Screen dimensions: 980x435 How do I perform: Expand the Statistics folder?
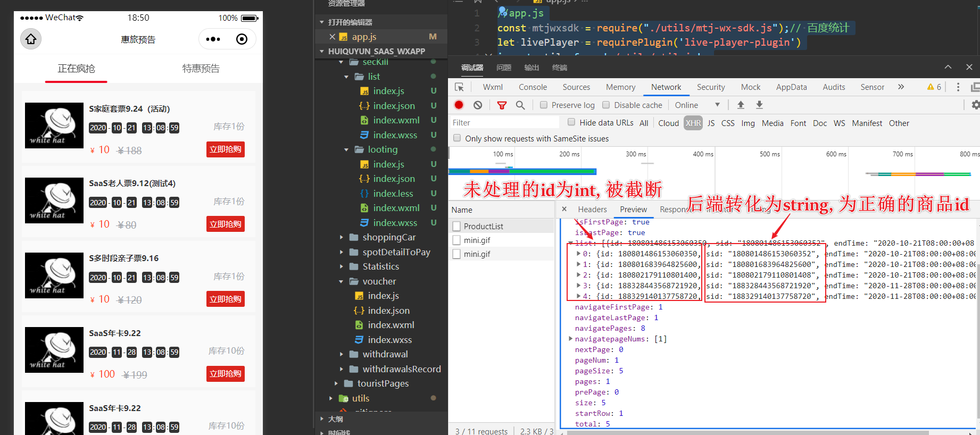click(341, 266)
